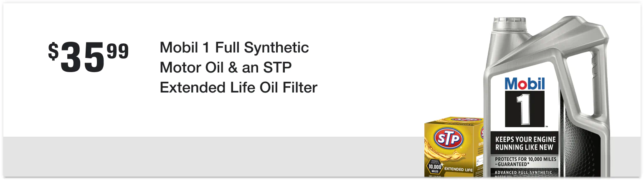Click Keeps Your Engine Running Like New label

[x=525, y=143]
